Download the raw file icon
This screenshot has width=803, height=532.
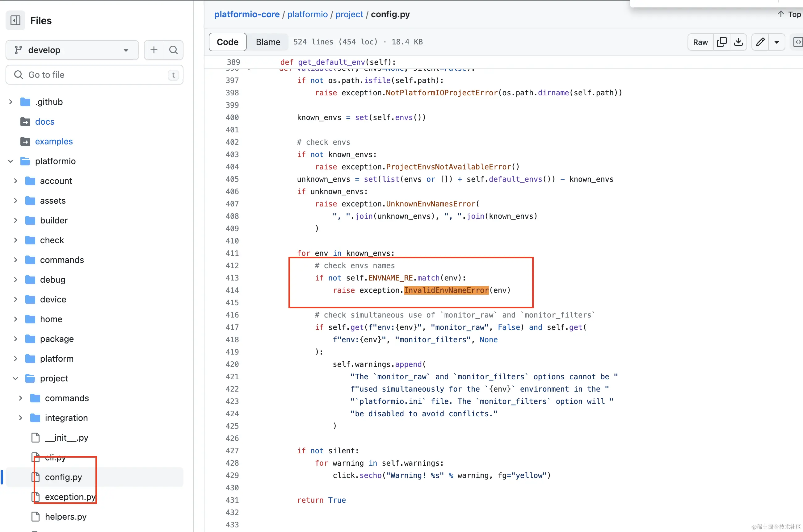(x=738, y=42)
